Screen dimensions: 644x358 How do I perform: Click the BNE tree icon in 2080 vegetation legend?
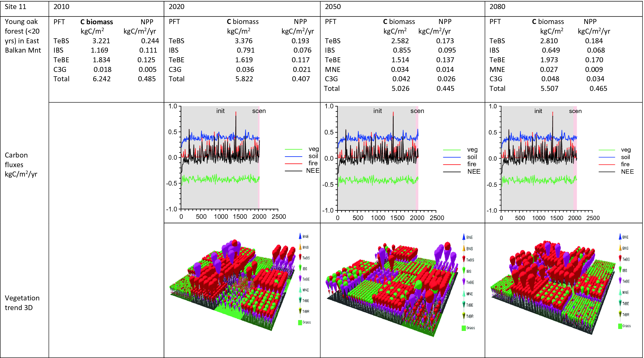pos(620,237)
